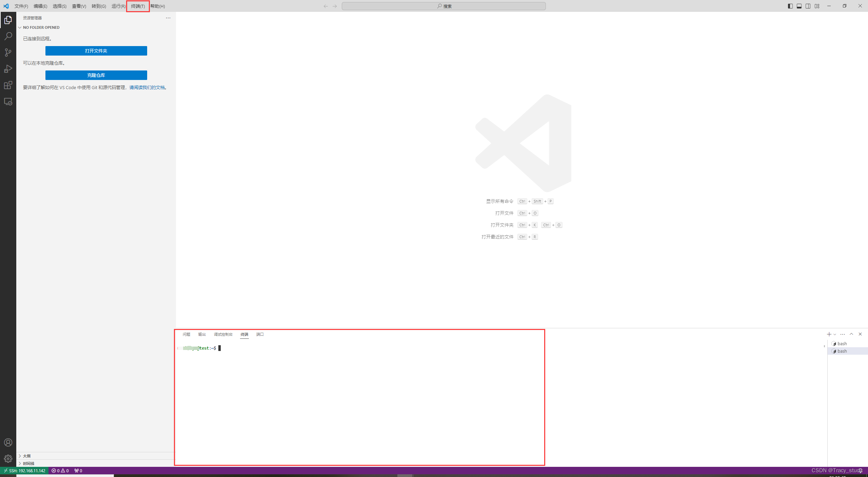Click the terminal scrollbar beside bash list
Screen dimensions: 868x477
[824, 346]
